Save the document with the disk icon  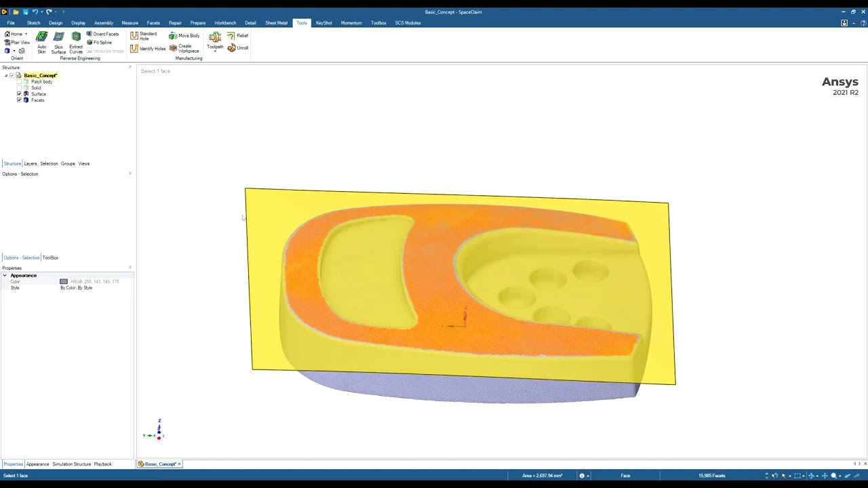point(25,12)
